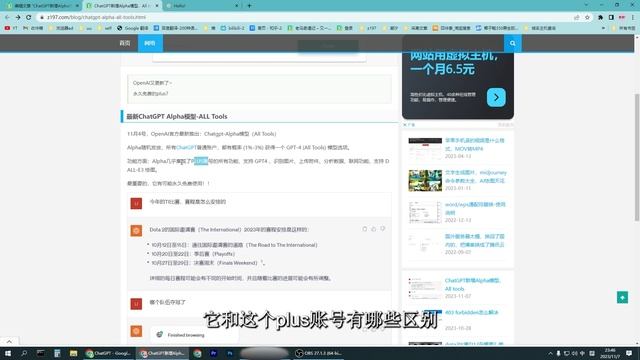Expand the hidden system tray icons chevron
Viewport: 640px width, 360px height.
coord(550,353)
